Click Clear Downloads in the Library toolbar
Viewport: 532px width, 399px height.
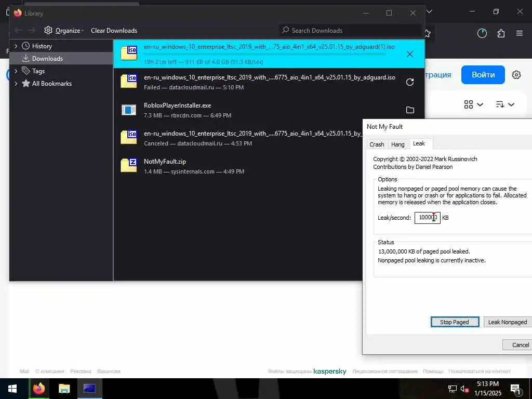pos(114,31)
